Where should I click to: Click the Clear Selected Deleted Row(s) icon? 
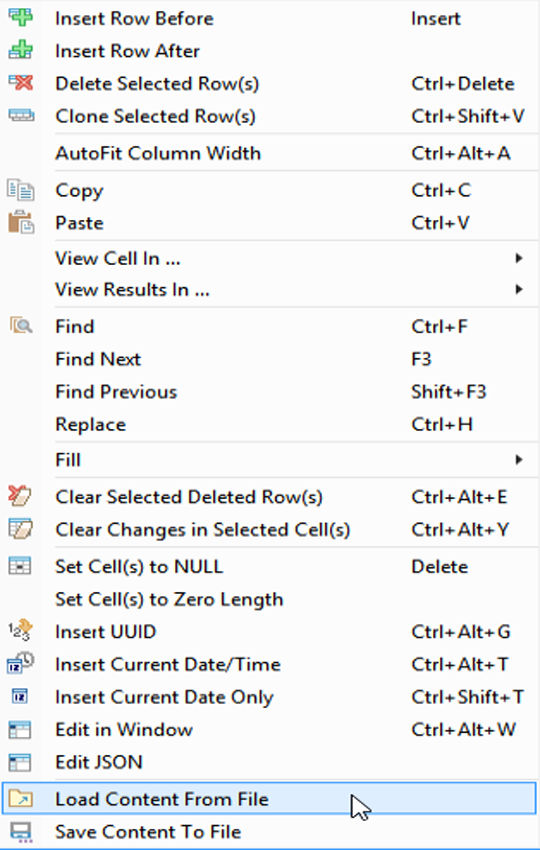[x=21, y=496]
